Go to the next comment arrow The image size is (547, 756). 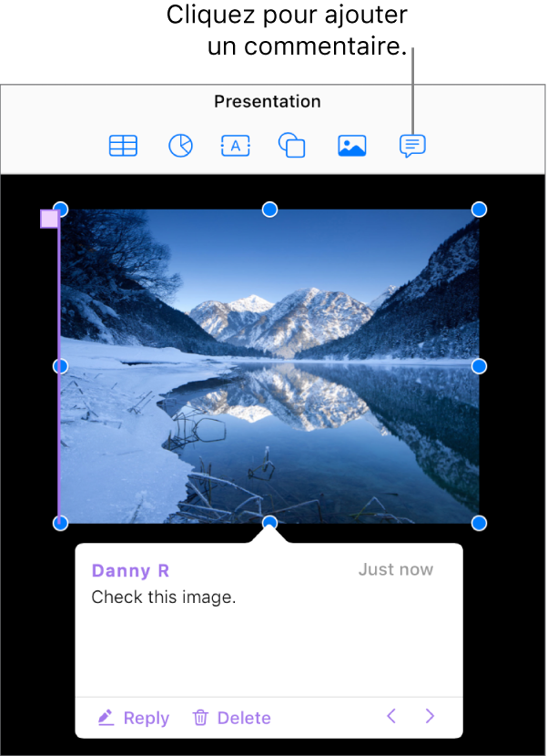point(430,716)
